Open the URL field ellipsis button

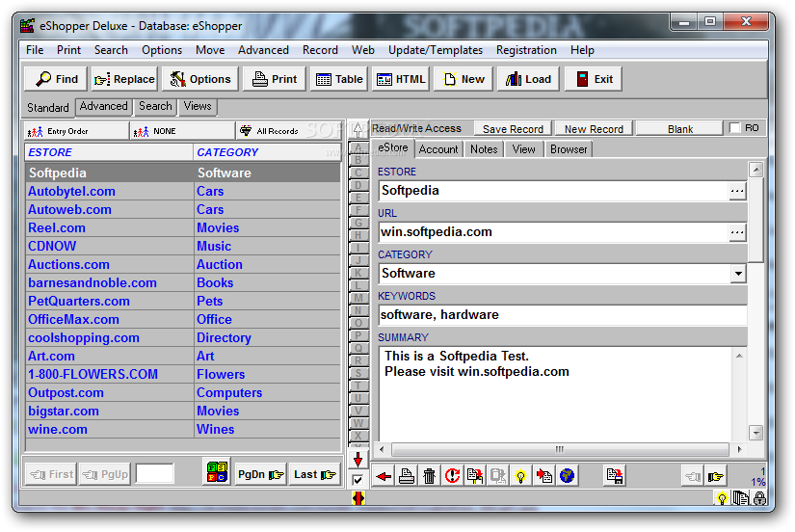tap(737, 232)
